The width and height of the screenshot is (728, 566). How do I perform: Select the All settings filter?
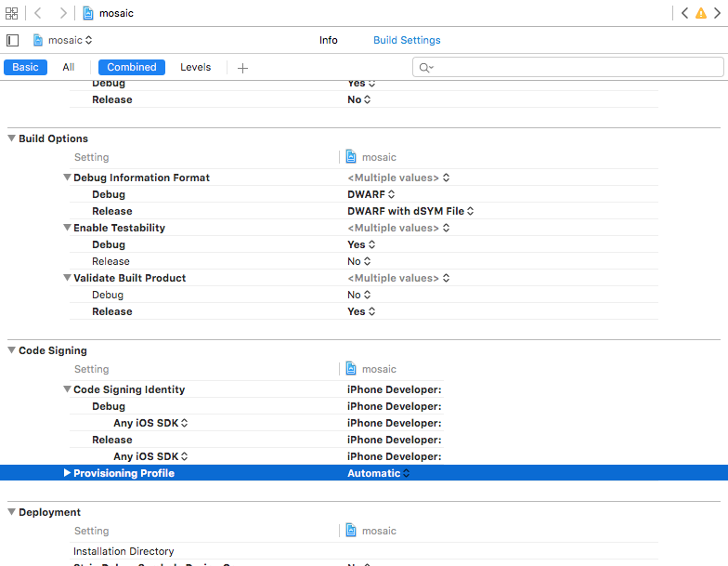[69, 67]
